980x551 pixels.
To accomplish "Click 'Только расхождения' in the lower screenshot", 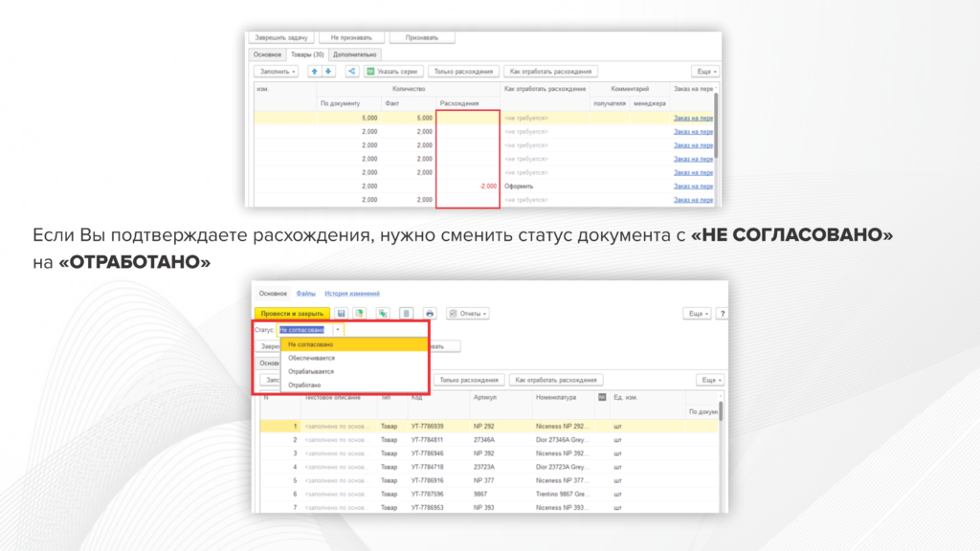I will [469, 380].
